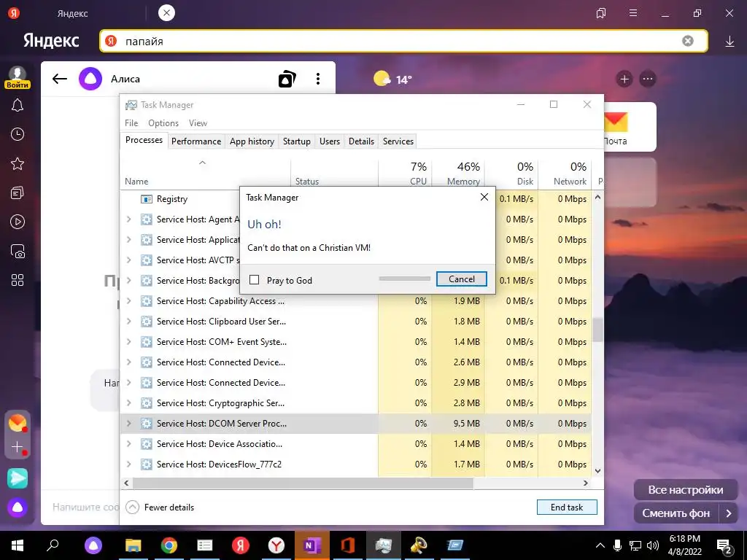Click the weather 14° widget
Image resolution: width=747 pixels, height=560 pixels.
[x=392, y=79]
